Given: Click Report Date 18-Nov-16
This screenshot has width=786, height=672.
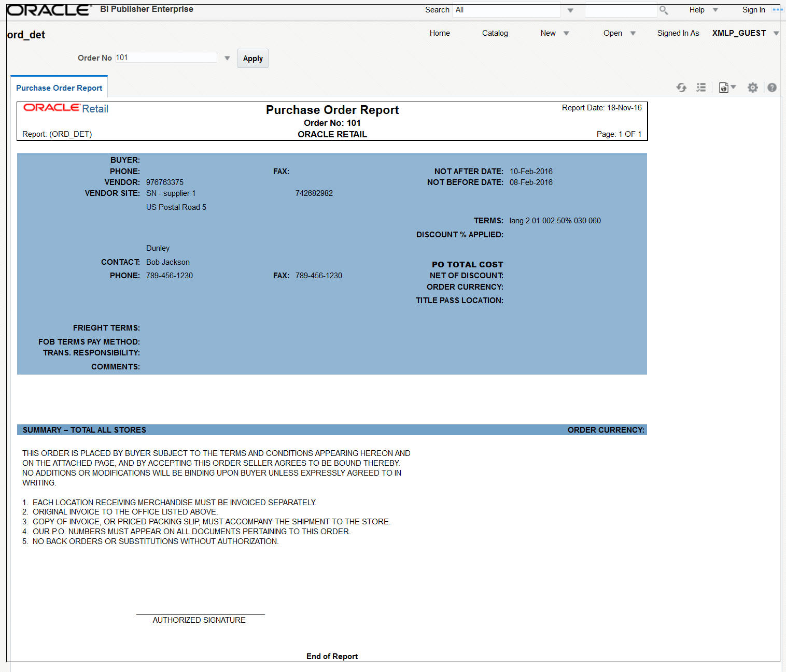Looking at the screenshot, I should (602, 108).
